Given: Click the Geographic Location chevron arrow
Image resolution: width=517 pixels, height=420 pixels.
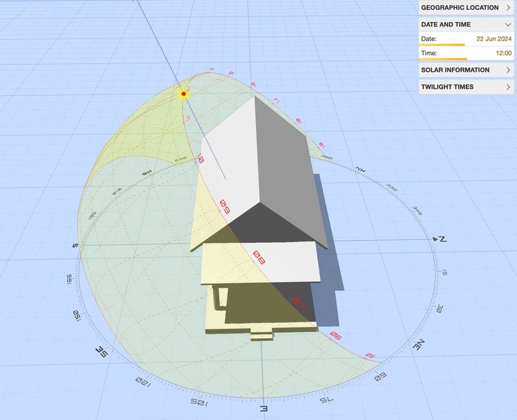Looking at the screenshot, I should coord(508,8).
